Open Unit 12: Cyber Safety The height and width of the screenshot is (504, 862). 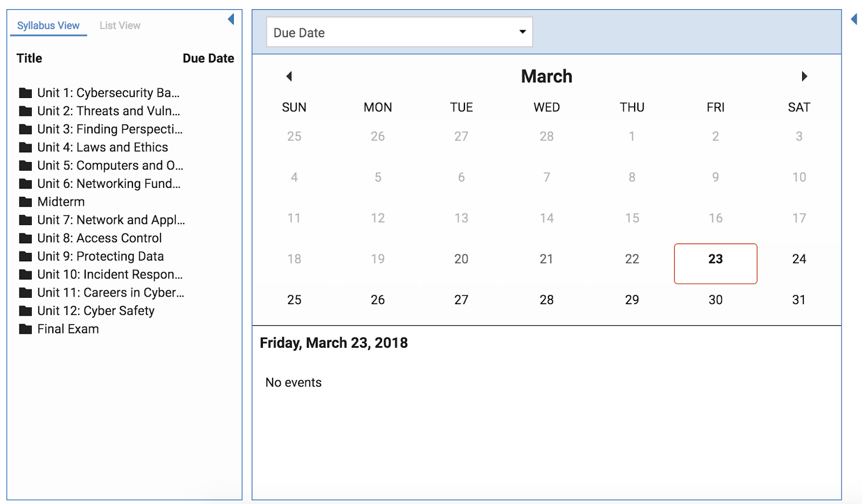point(96,311)
